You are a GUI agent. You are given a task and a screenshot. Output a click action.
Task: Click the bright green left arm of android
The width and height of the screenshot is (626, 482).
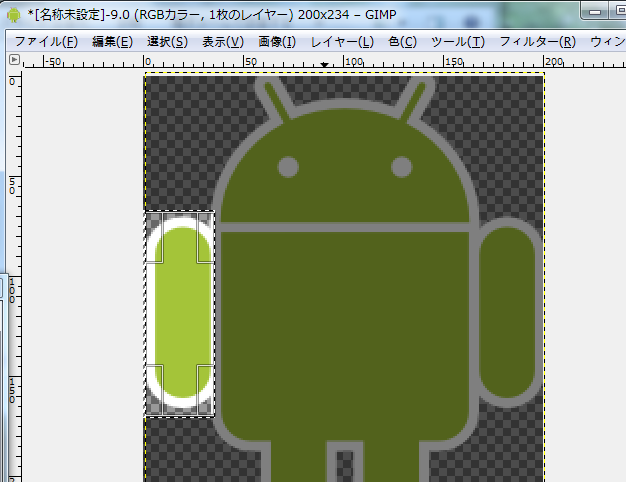click(182, 312)
